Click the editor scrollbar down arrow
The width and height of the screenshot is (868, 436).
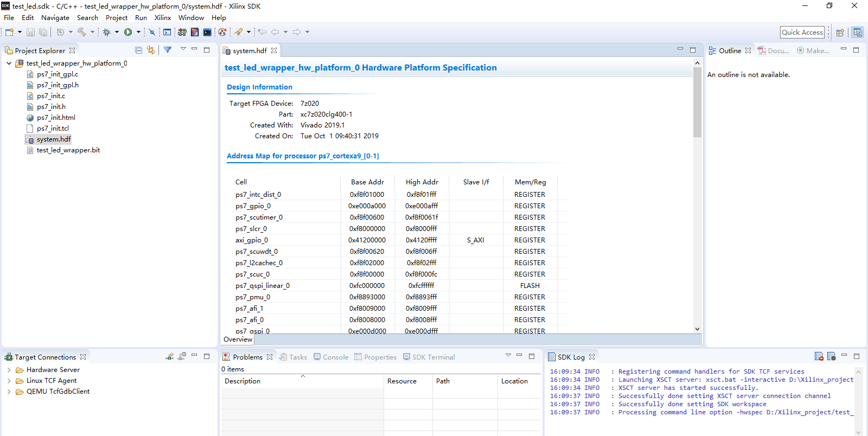click(x=697, y=329)
